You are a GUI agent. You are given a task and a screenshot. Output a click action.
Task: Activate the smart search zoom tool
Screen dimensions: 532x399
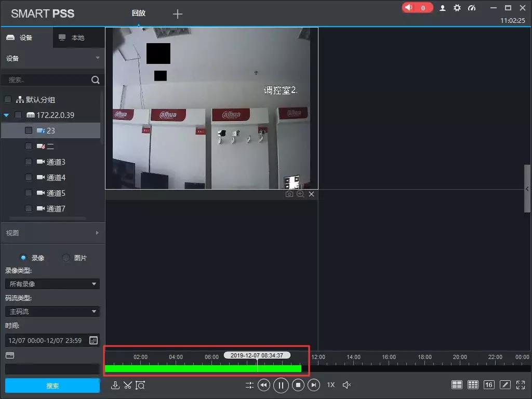click(140, 385)
